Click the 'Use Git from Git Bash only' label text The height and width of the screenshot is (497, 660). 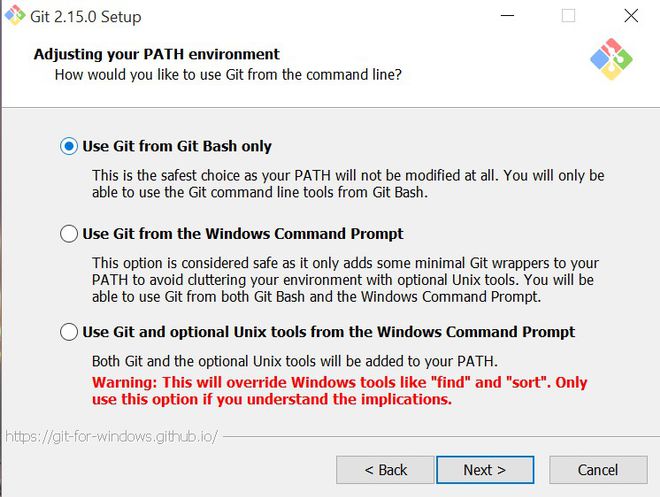177,146
